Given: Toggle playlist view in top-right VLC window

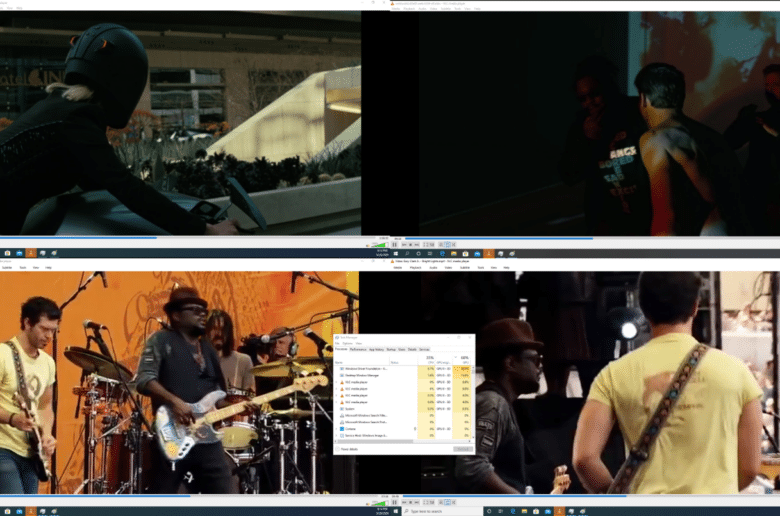Looking at the screenshot, I should tap(441, 245).
